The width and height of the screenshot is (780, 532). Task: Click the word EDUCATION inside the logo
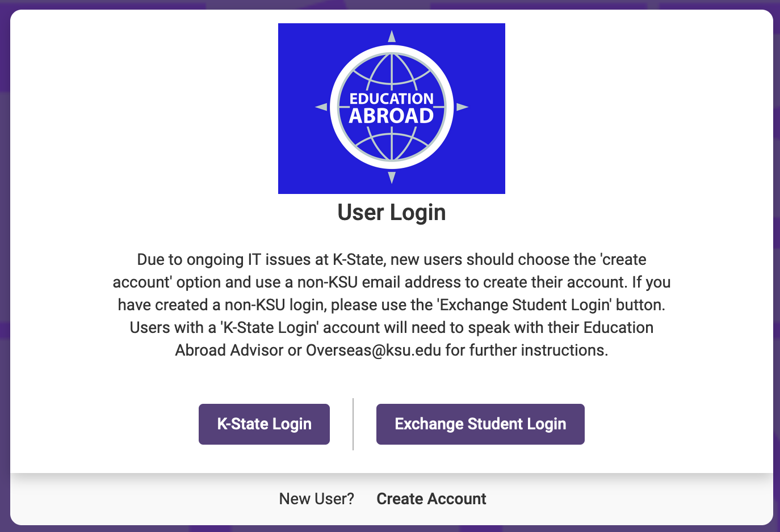point(391,99)
